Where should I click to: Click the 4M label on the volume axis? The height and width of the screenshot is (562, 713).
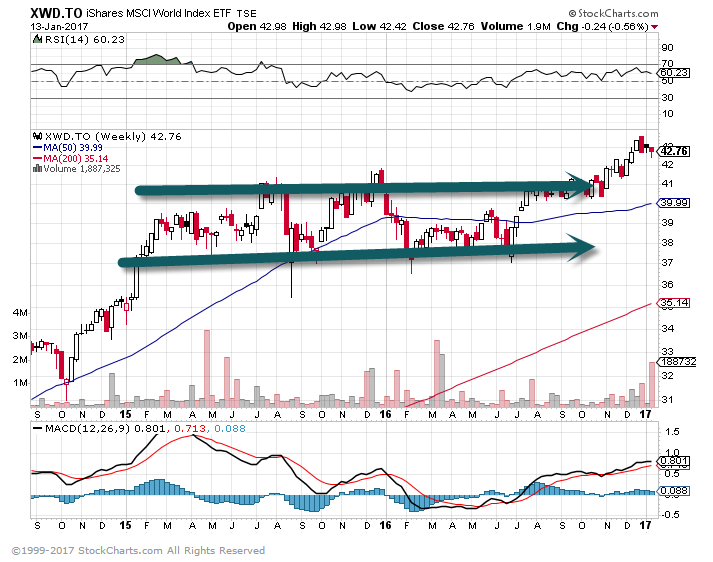coord(20,312)
